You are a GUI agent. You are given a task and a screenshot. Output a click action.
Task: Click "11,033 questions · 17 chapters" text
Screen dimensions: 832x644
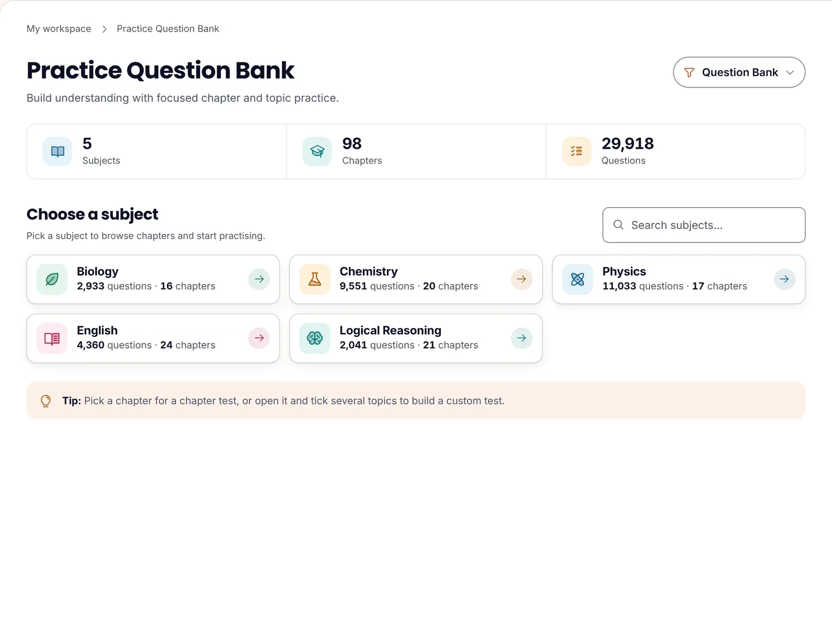click(674, 286)
